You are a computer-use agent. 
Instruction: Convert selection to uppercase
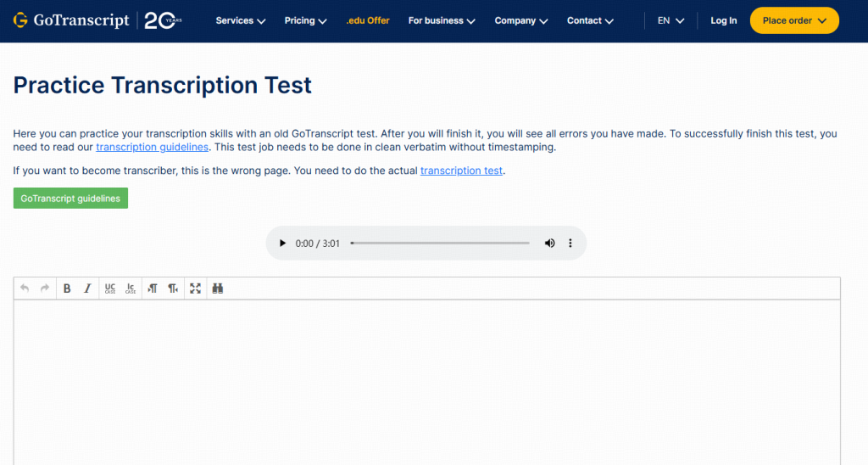click(x=110, y=289)
